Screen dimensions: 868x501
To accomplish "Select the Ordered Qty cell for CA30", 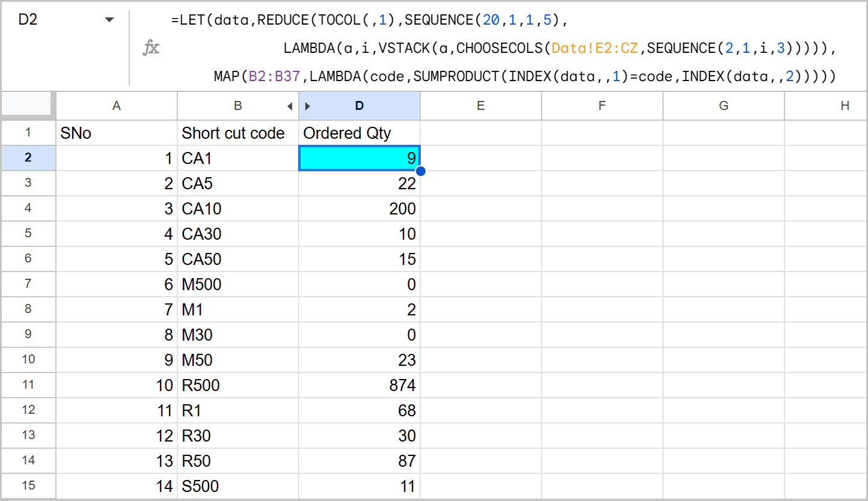I will point(359,234).
